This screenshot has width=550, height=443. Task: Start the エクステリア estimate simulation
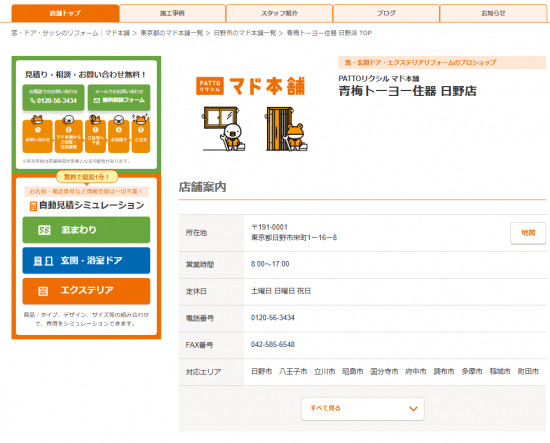pos(86,291)
